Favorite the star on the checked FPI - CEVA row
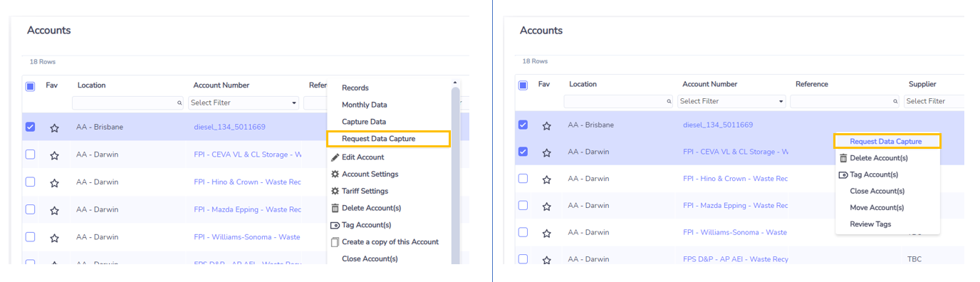The height and width of the screenshot is (282, 980). tap(546, 152)
